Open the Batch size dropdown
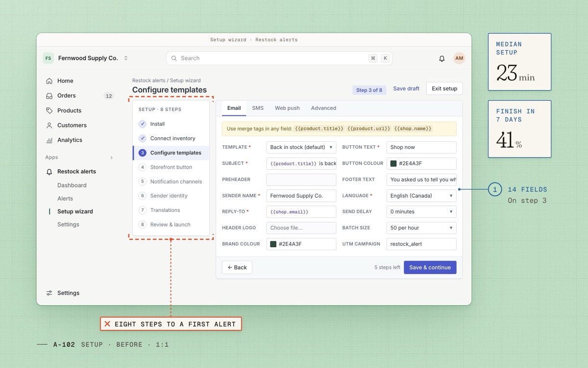Image resolution: width=588 pixels, height=368 pixels. pos(421,228)
